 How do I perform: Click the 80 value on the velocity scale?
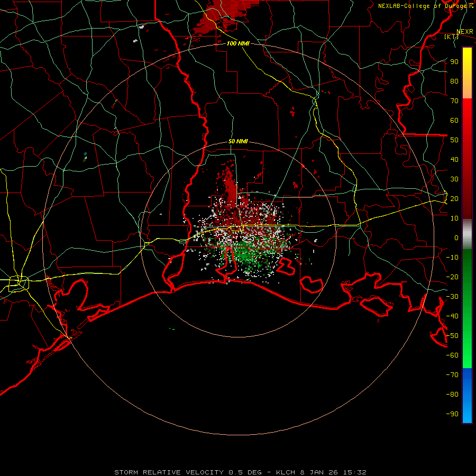[454, 81]
